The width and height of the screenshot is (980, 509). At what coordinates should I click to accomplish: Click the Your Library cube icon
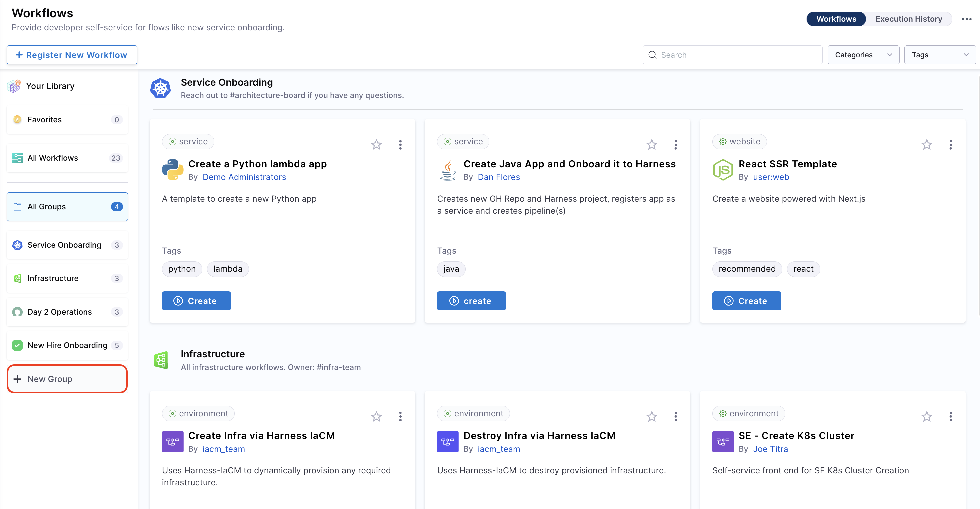(x=14, y=86)
